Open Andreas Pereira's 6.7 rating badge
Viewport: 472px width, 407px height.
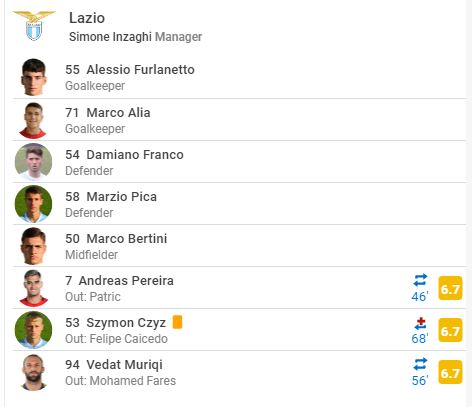coord(450,288)
